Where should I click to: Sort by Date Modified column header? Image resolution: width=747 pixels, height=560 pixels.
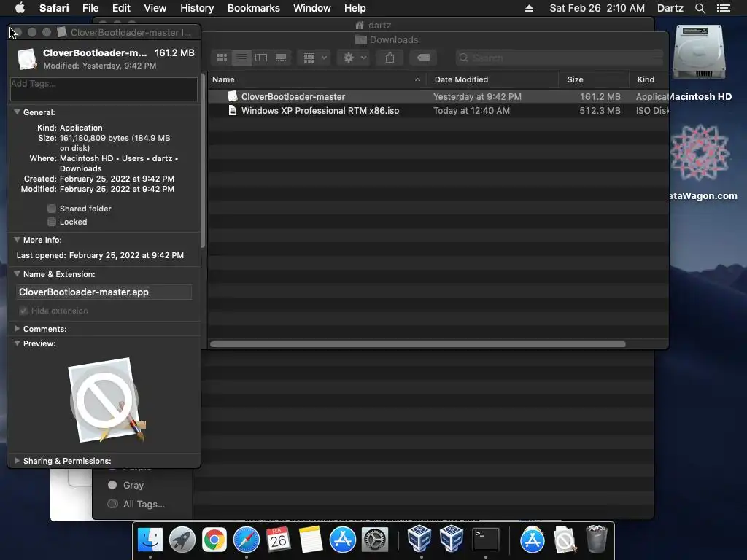tap(492, 79)
